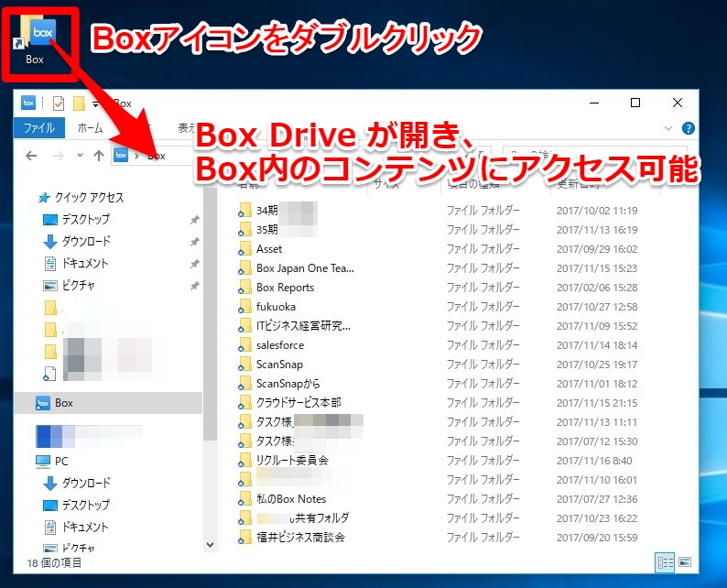Image resolution: width=727 pixels, height=588 pixels.
Task: Open the Box desktop shortcut icon
Action: click(x=36, y=41)
